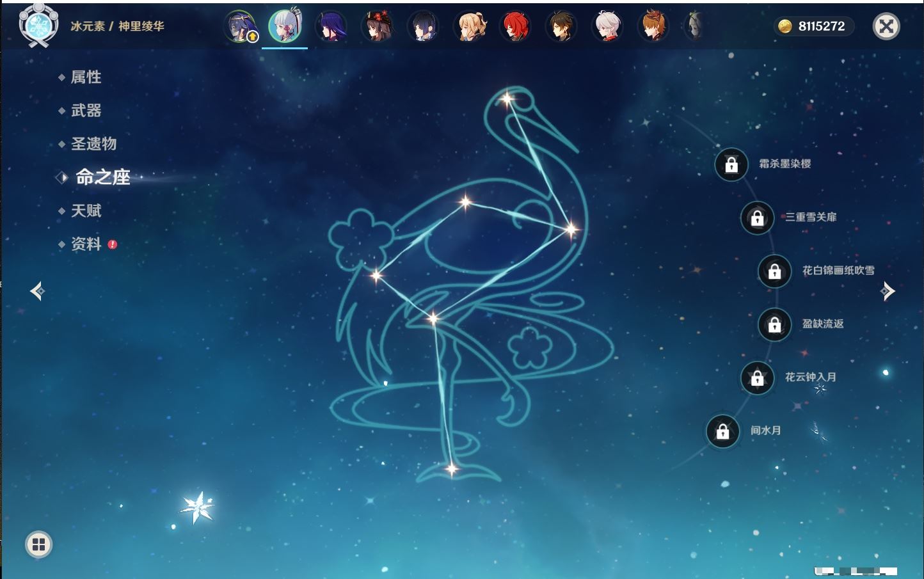
Task: Click the red alert badge beside 资料
Action: (x=113, y=244)
